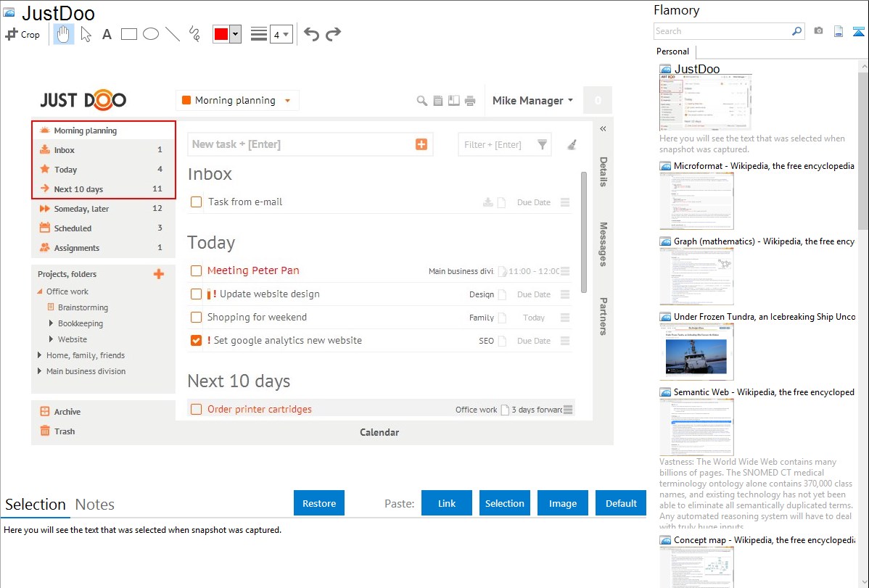Redo the last undone annotation
869x588 pixels.
point(333,34)
